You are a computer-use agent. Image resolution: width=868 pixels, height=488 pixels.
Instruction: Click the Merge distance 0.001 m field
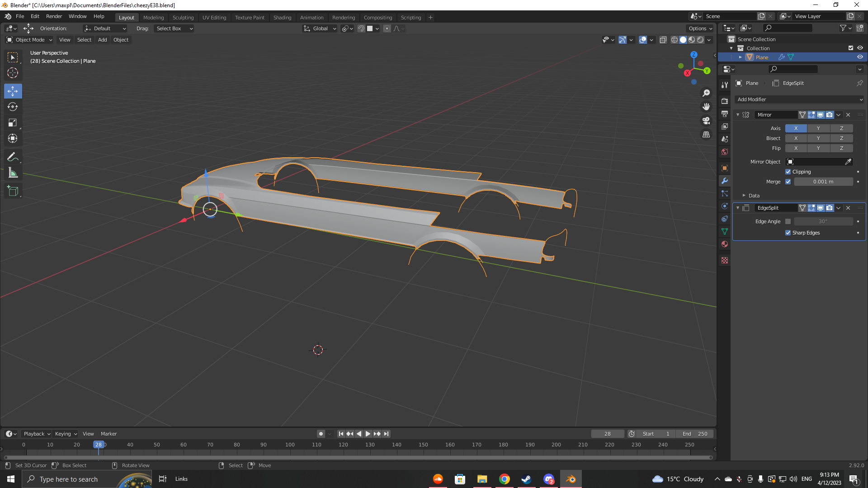tap(823, 182)
